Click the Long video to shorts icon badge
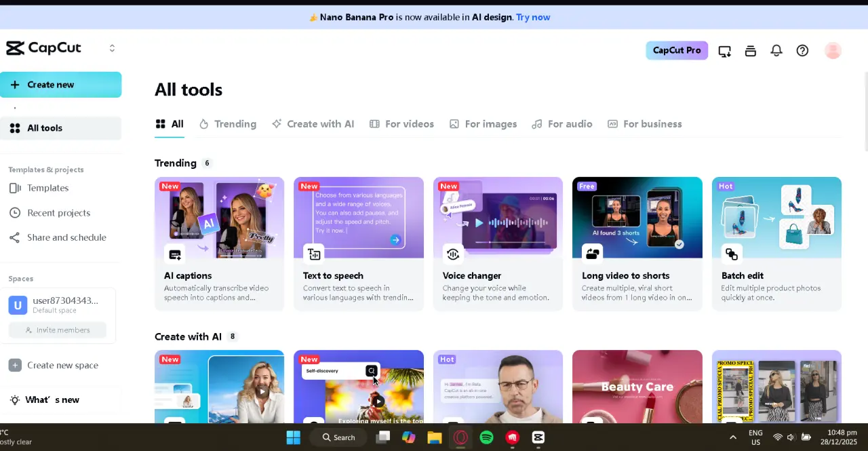The image size is (868, 451). click(x=593, y=254)
